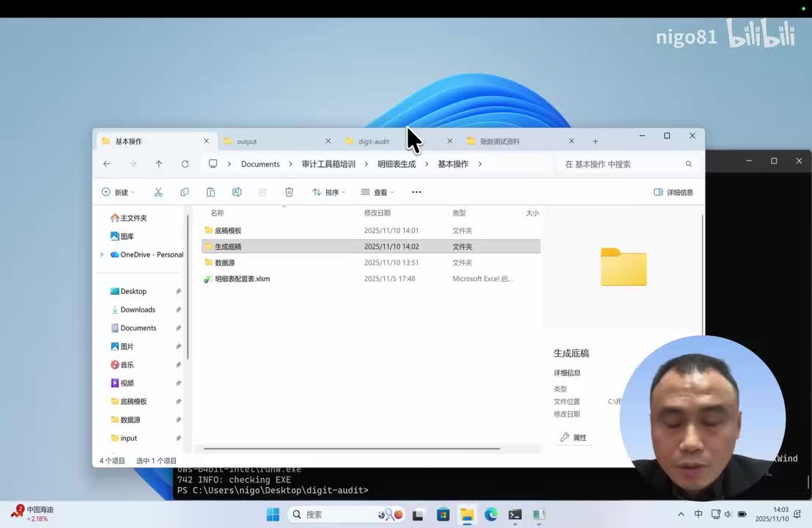Viewport: 812px width, 528px height.
Task: Open 视频 videos in the sidebar
Action: point(122,384)
